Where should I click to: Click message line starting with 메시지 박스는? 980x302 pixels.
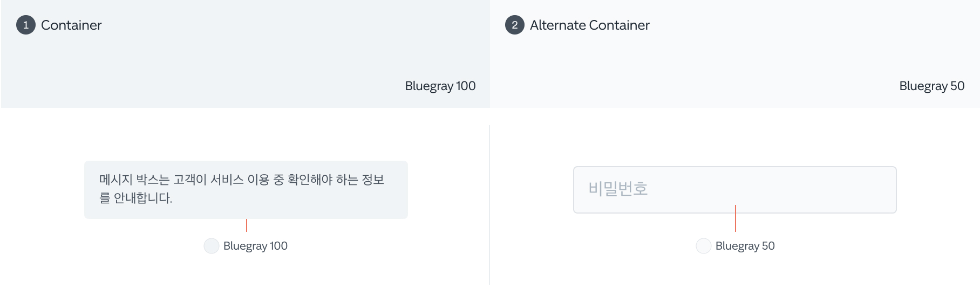point(241,180)
